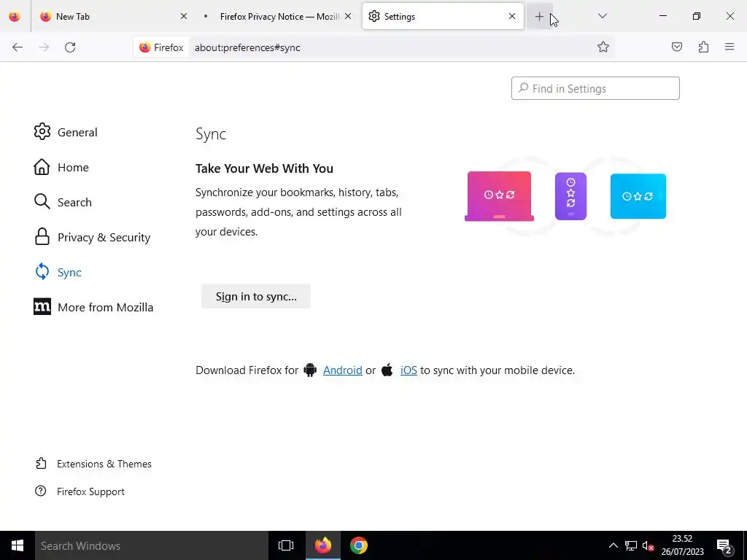The height and width of the screenshot is (560, 747).
Task: Open the Home settings category
Action: (x=61, y=167)
